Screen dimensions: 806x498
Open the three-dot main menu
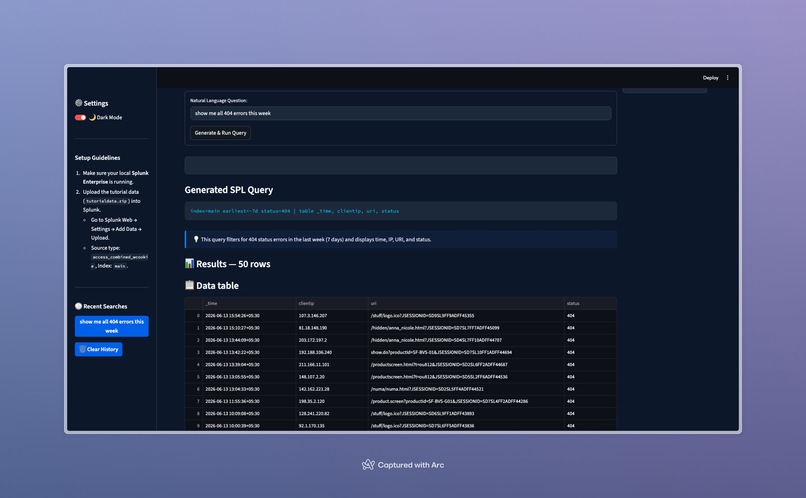point(727,78)
